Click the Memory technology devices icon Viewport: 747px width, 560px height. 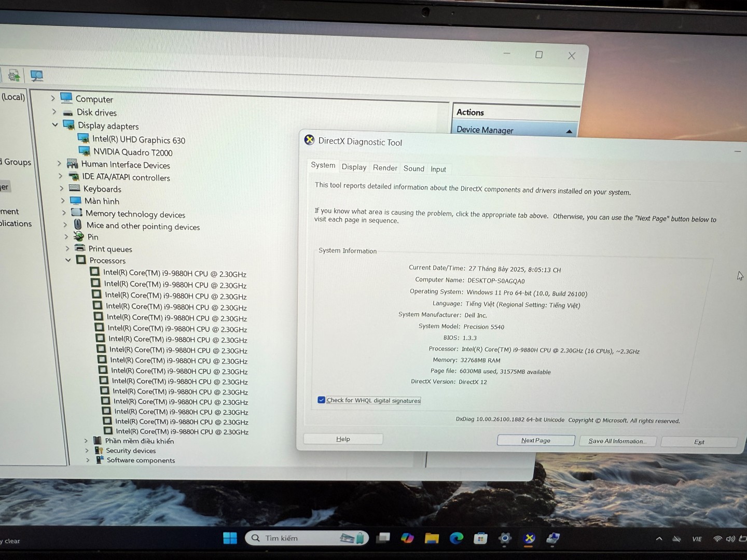77,212
